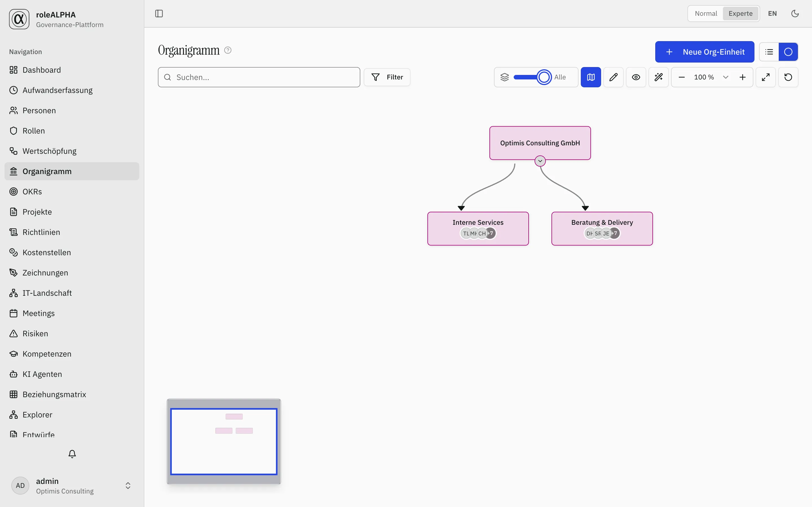Open the Filter button

pyautogui.click(x=387, y=77)
